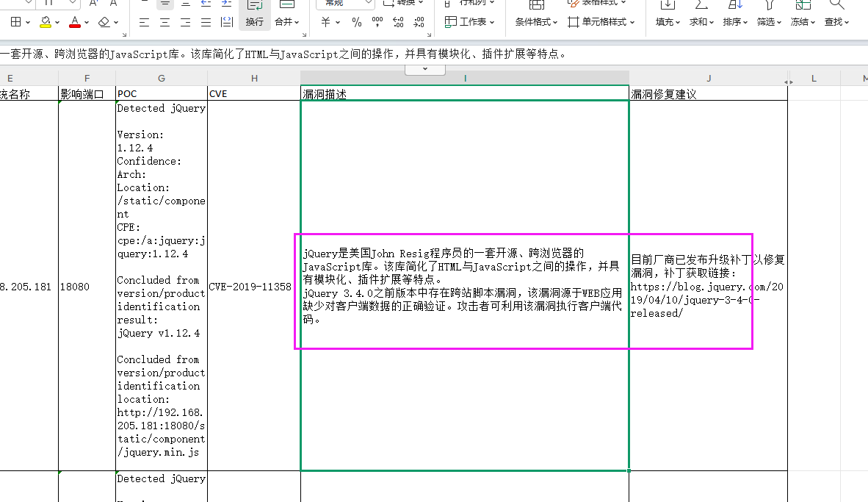The height and width of the screenshot is (502, 868).
Task: Apply justified alignment
Action: click(206, 22)
